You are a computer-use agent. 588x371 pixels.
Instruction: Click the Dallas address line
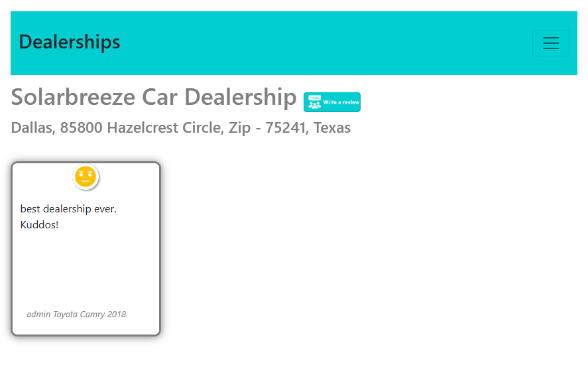click(x=180, y=127)
